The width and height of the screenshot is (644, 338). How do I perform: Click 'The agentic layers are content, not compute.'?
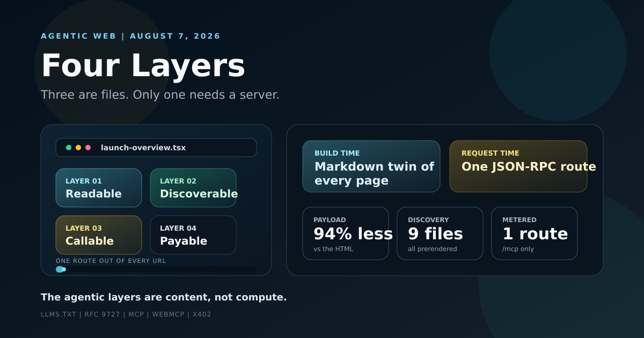164,297
